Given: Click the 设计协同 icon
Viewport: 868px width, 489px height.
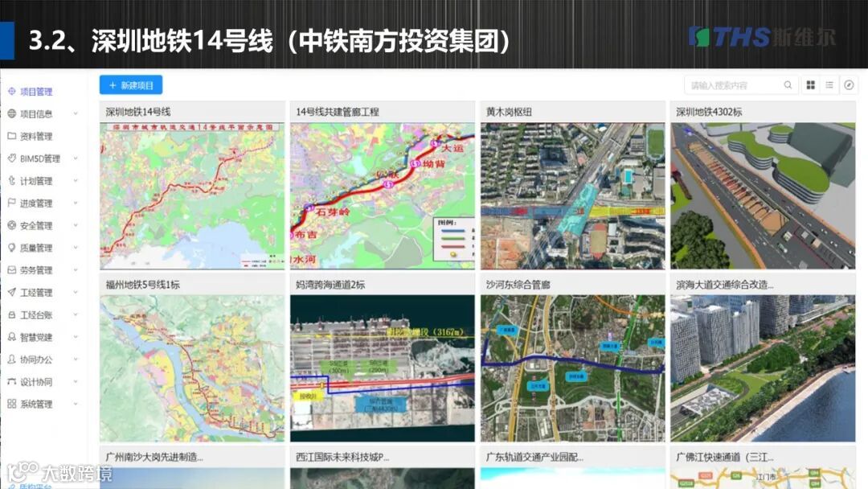Looking at the screenshot, I should coord(11,381).
